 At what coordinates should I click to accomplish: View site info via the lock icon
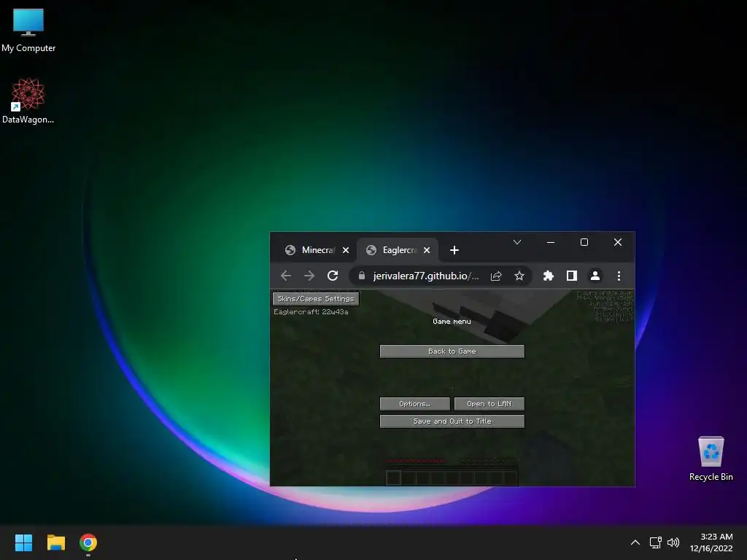(362, 276)
